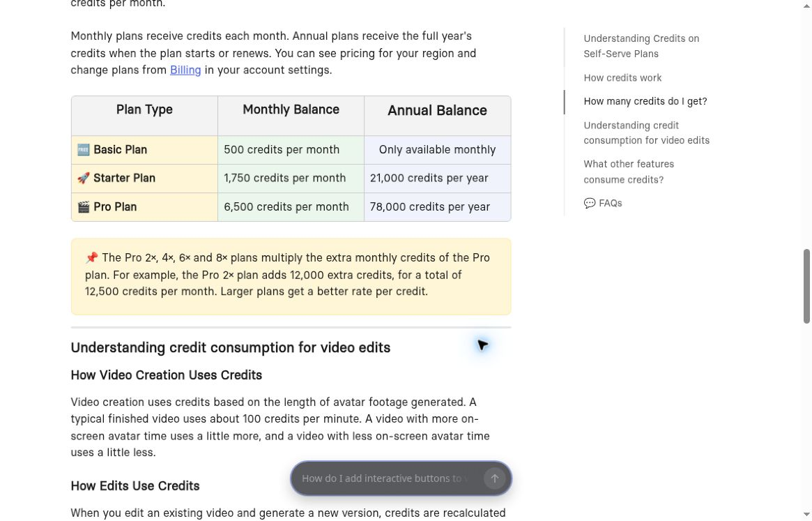Click the FREE badge icon beside Basic Plan
The width and height of the screenshot is (812, 521).
tap(84, 150)
